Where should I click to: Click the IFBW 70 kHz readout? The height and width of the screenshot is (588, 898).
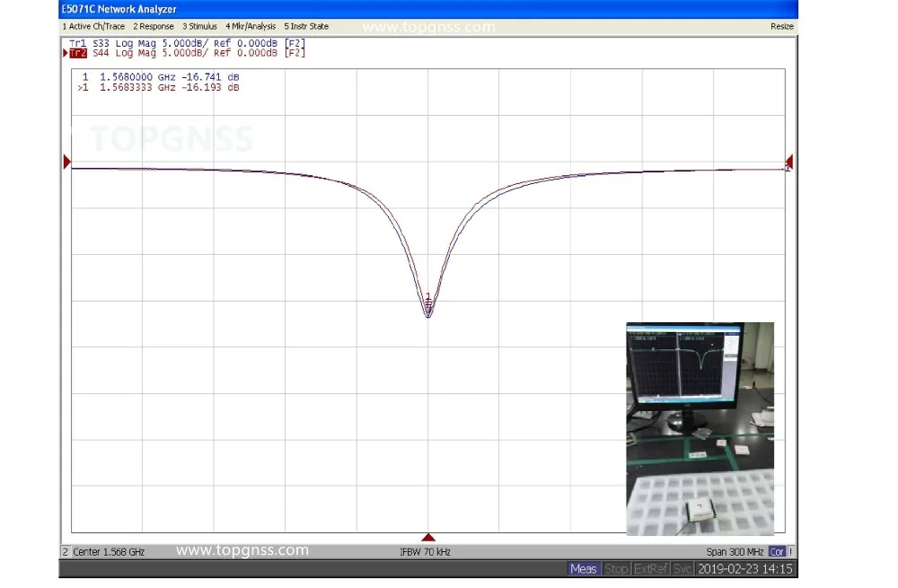[x=425, y=552]
